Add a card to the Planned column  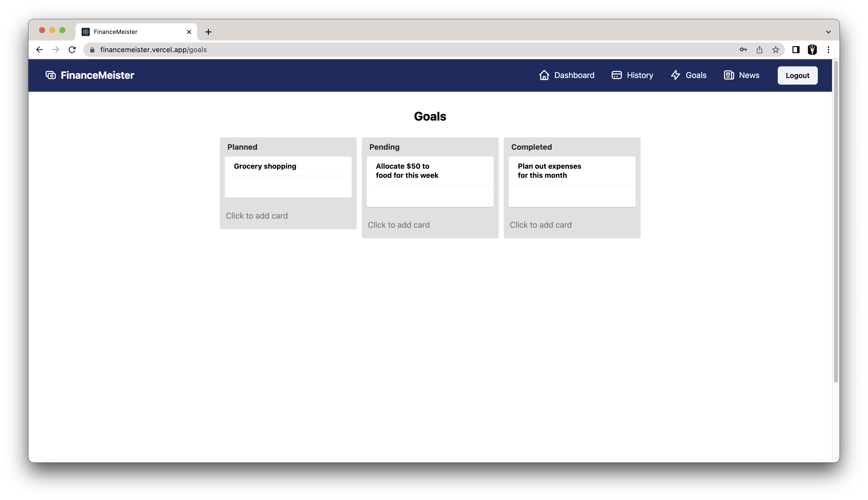(257, 216)
